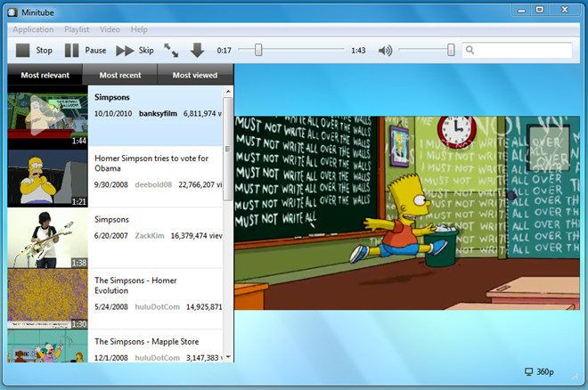This screenshot has width=588, height=390.
Task: Switch to the Most relevant tab
Action: pos(45,75)
